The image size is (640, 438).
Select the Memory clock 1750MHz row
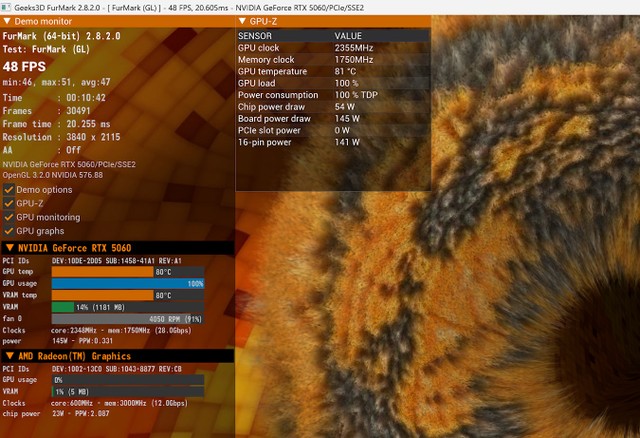click(333, 60)
